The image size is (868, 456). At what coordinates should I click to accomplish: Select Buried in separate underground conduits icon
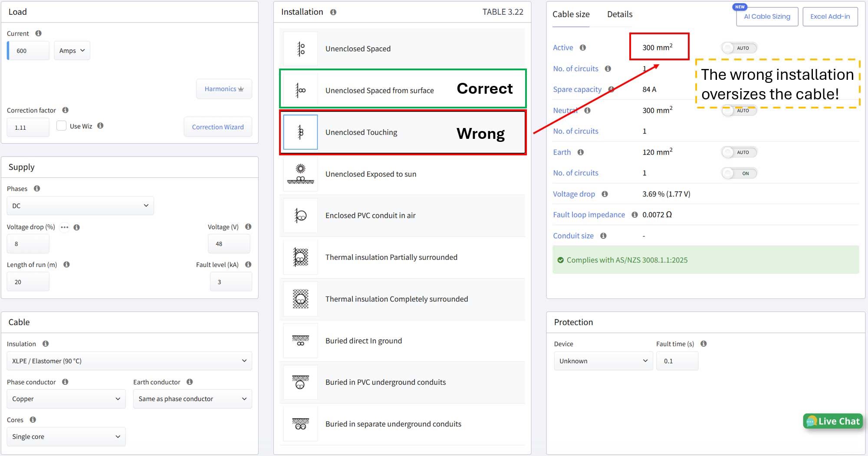tap(300, 424)
